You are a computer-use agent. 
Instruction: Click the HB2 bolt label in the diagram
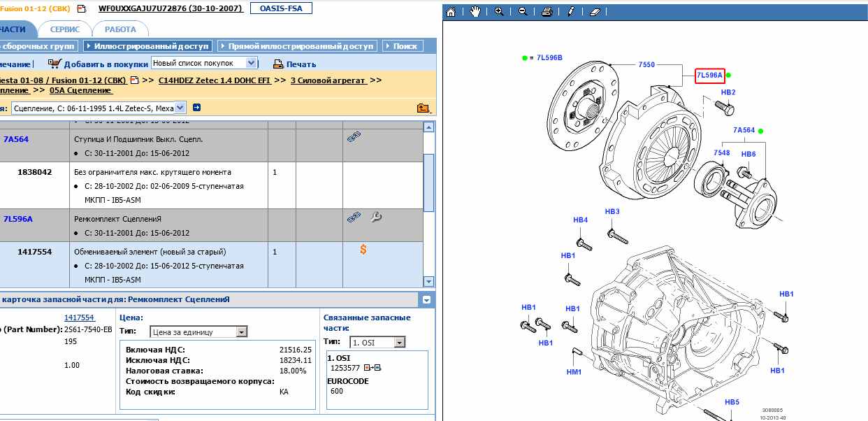click(728, 92)
